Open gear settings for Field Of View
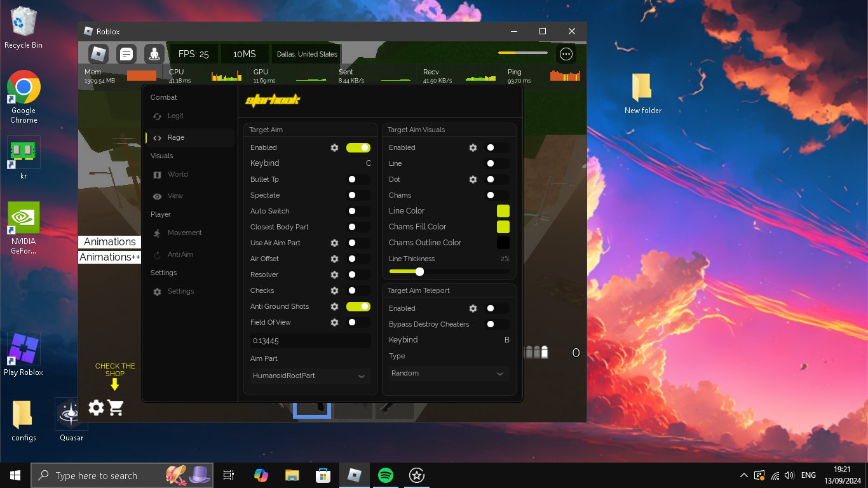The image size is (868, 488). click(334, 322)
